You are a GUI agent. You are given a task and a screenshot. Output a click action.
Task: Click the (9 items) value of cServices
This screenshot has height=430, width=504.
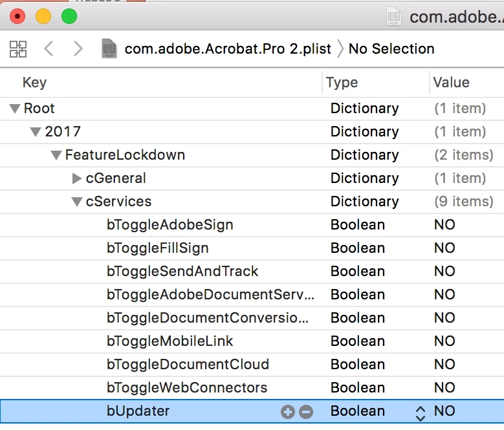click(464, 202)
